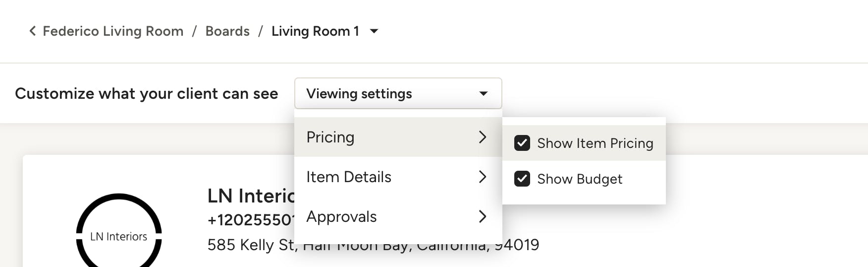Open the Approvals menu item
Viewport: 868px width, 267px height.
tap(398, 216)
